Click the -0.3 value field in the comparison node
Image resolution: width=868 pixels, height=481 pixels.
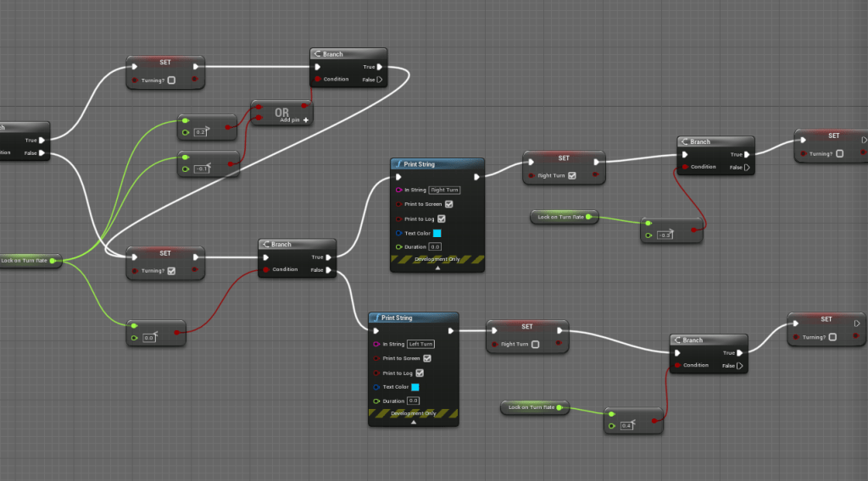665,235
